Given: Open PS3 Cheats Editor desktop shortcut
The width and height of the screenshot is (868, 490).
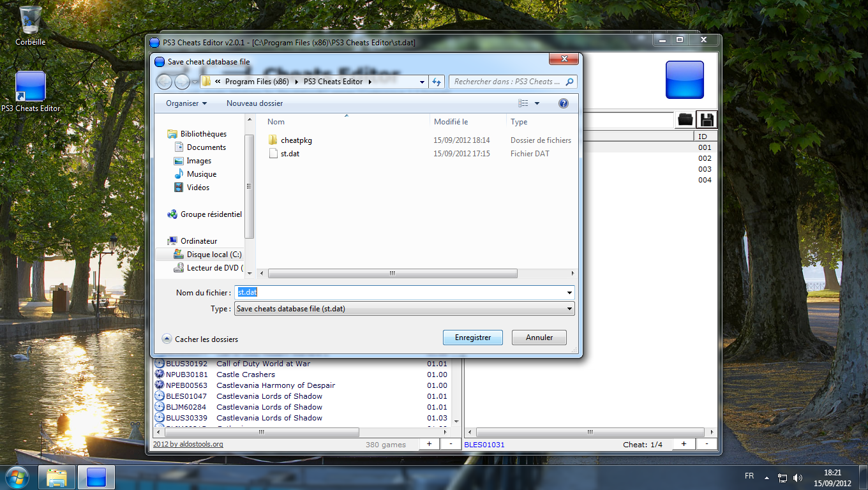Looking at the screenshot, I should (31, 93).
